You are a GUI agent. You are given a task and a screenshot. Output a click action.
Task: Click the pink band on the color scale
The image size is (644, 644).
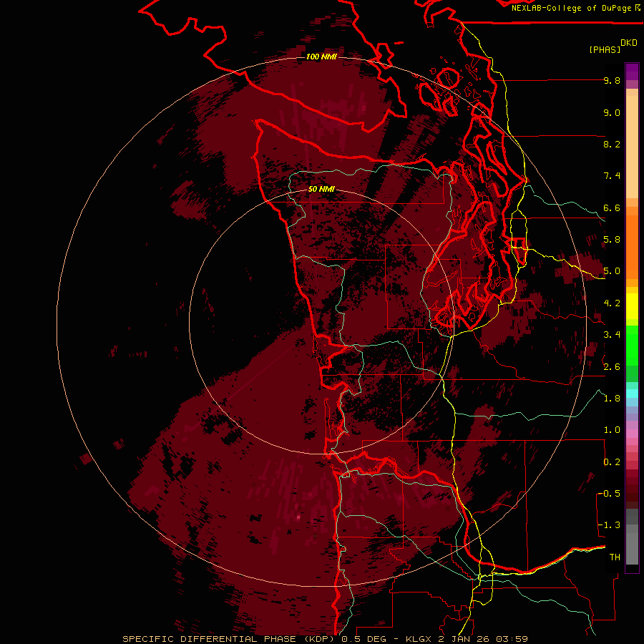(x=632, y=434)
